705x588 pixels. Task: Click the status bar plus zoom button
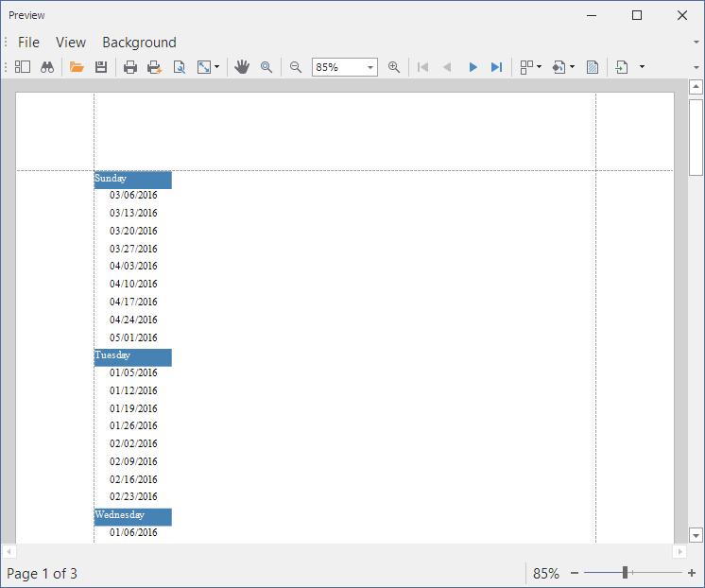[x=692, y=573]
